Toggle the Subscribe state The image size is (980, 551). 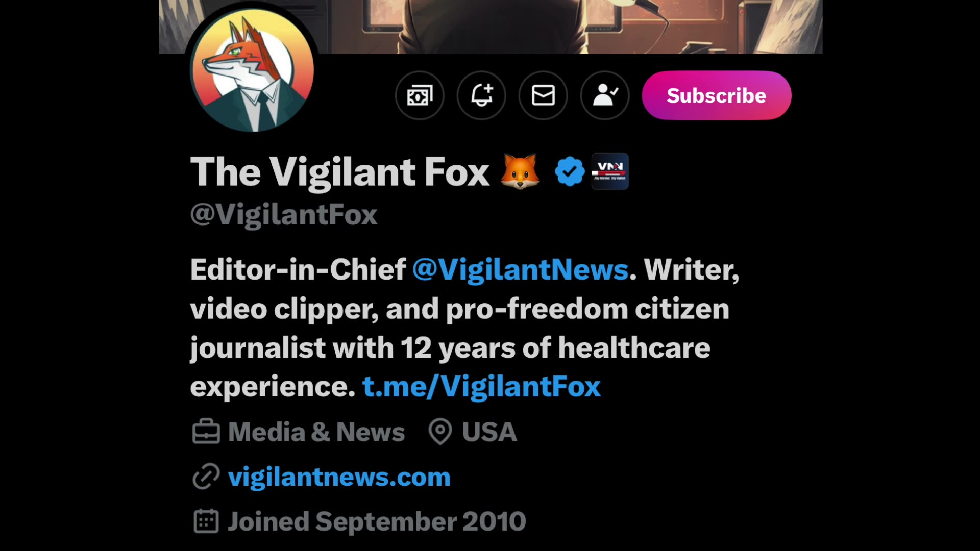point(715,95)
